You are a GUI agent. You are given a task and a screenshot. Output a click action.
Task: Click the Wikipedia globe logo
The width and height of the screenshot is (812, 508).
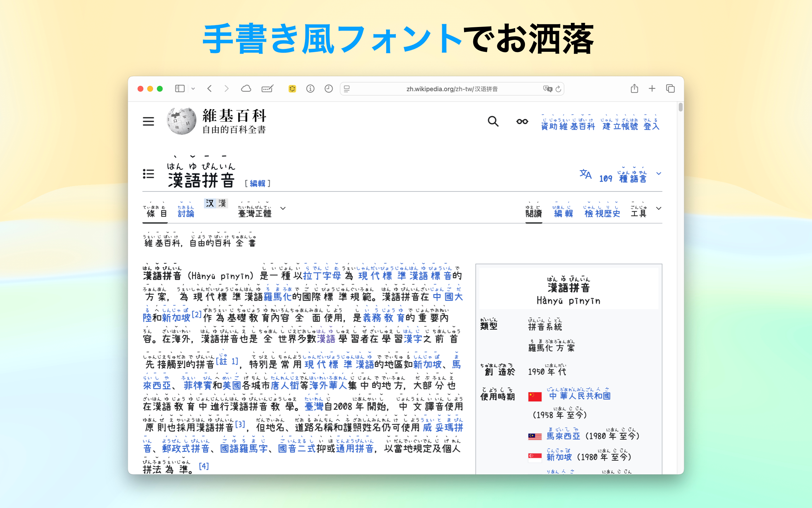[x=181, y=121]
